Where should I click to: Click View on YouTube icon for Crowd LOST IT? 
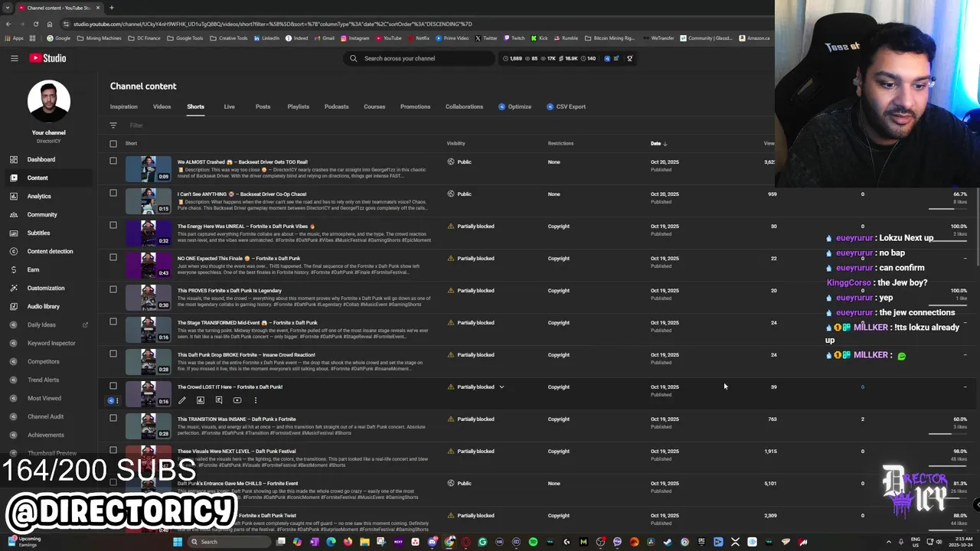tap(237, 400)
